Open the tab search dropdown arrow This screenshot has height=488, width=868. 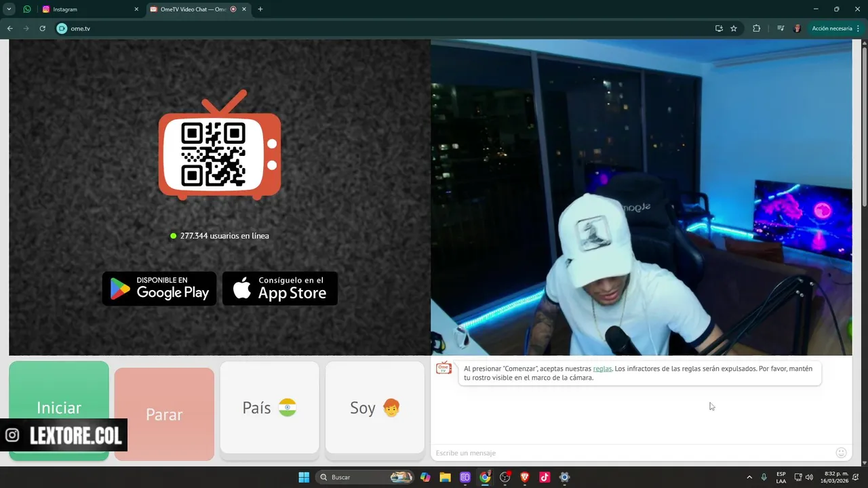tap(9, 9)
